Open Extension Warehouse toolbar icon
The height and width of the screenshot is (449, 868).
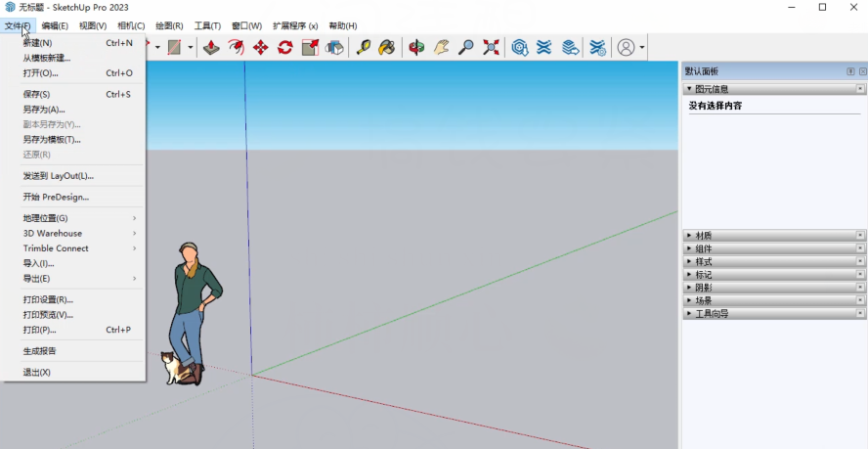click(544, 47)
